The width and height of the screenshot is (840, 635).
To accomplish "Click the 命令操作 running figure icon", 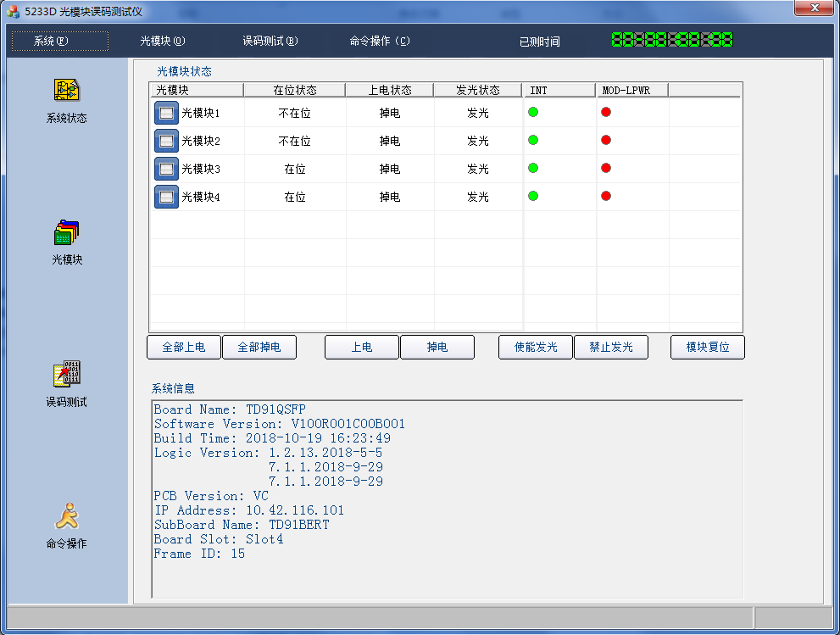I will [x=66, y=515].
